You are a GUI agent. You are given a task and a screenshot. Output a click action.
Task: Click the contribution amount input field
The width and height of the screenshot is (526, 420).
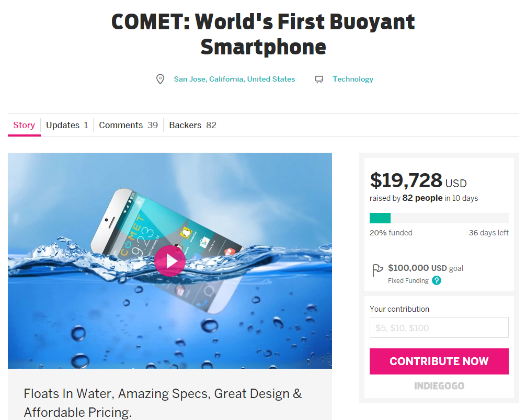pyautogui.click(x=439, y=327)
